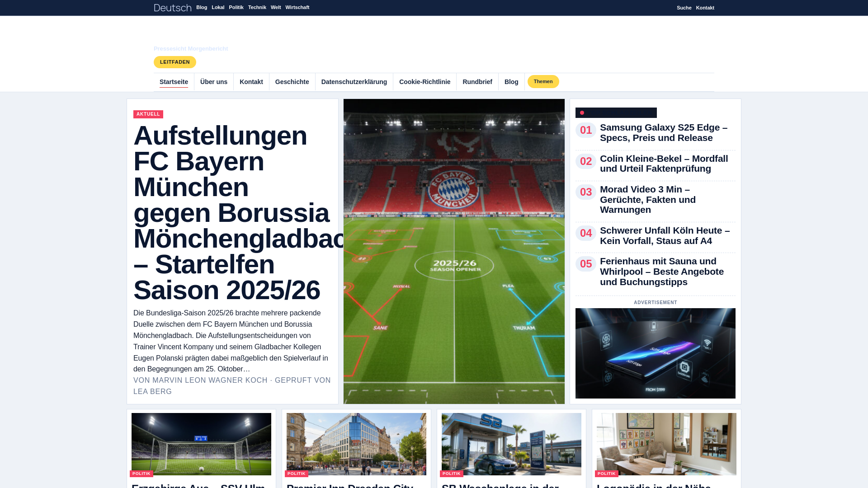Viewport: 868px width, 488px height.
Task: Click the S25 Edge smartphone advertisement image
Action: (656, 353)
